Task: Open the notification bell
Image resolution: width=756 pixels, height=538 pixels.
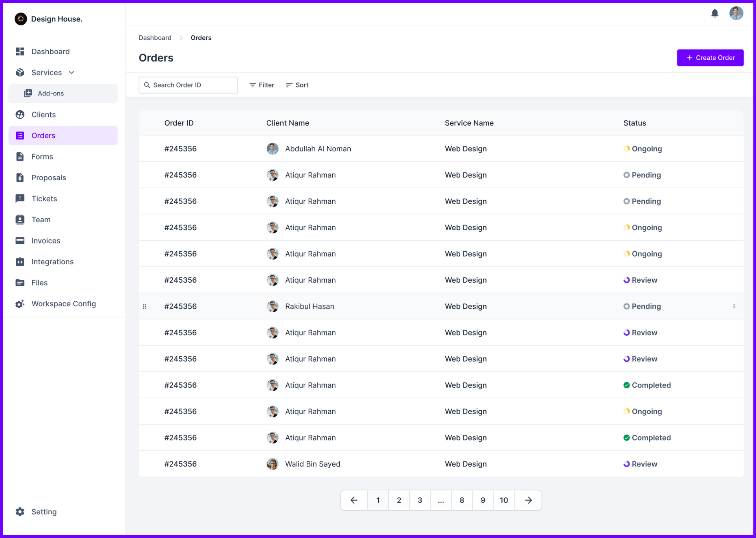Action: point(715,13)
